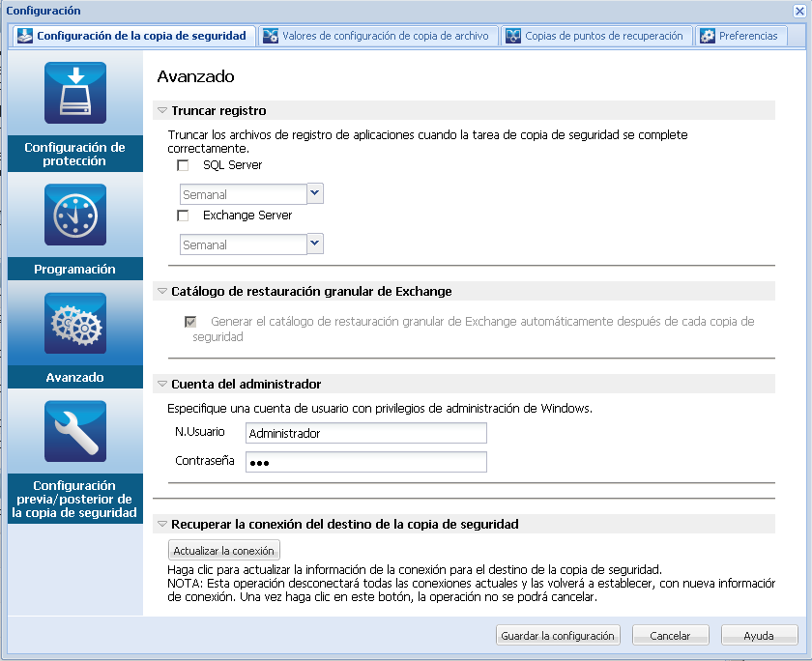Enable the Exchange Server truncate checkbox

pyautogui.click(x=182, y=216)
